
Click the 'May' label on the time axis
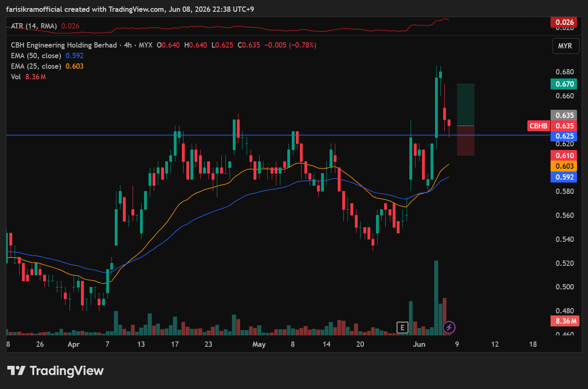[259, 344]
